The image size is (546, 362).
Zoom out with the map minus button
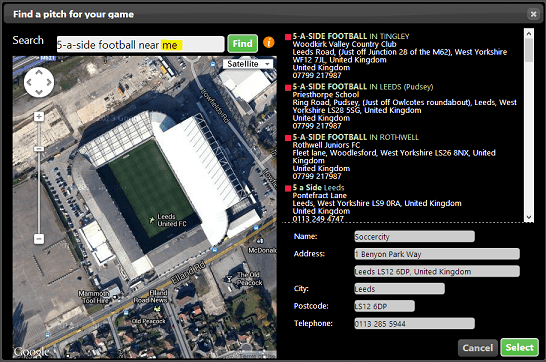39,239
